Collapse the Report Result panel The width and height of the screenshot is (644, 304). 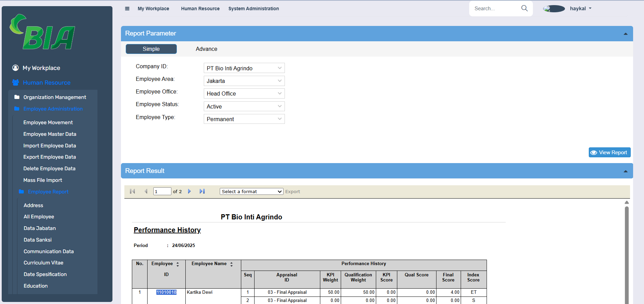626,171
